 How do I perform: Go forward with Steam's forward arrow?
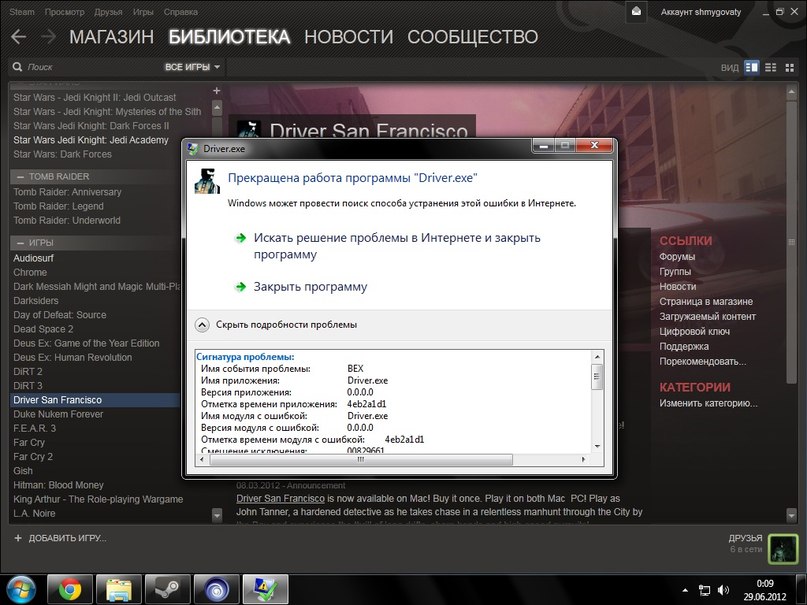click(x=48, y=37)
